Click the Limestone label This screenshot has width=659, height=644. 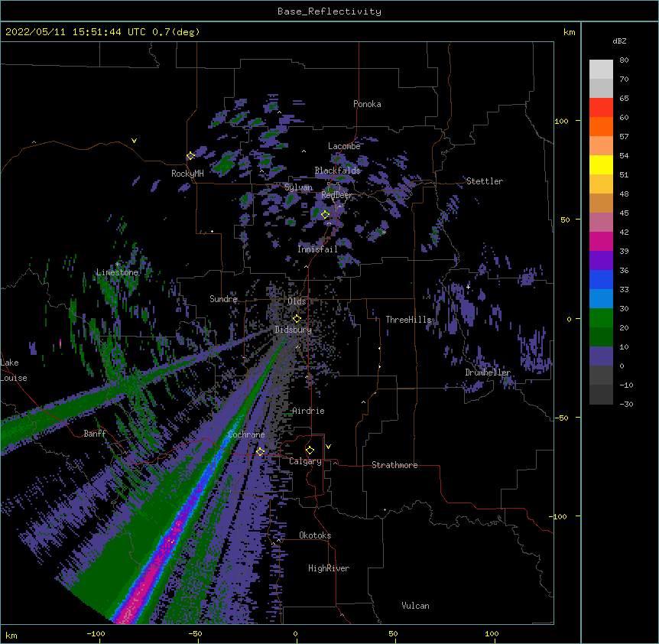[117, 272]
